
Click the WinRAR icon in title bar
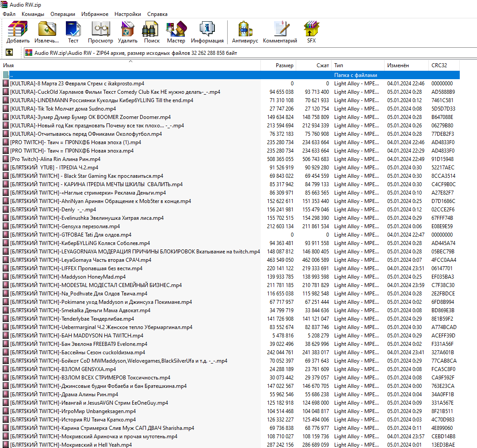coord(4,4)
